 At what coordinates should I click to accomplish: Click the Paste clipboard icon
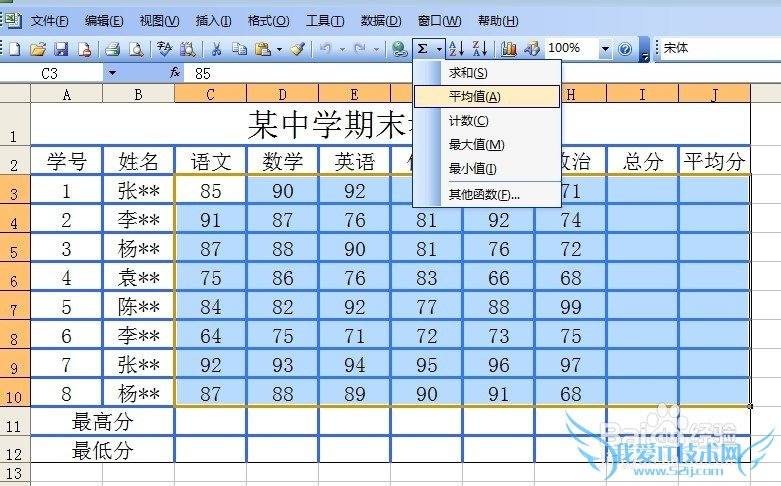coord(262,49)
